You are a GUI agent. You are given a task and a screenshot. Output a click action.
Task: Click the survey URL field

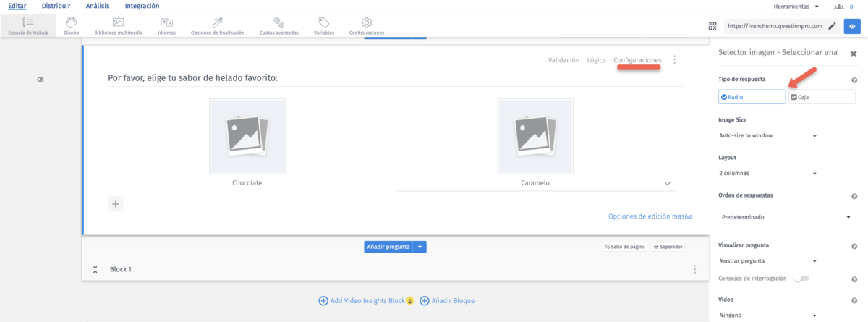click(775, 26)
